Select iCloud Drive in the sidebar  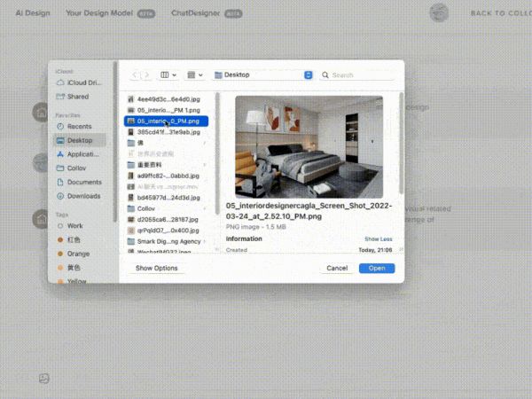[82, 82]
